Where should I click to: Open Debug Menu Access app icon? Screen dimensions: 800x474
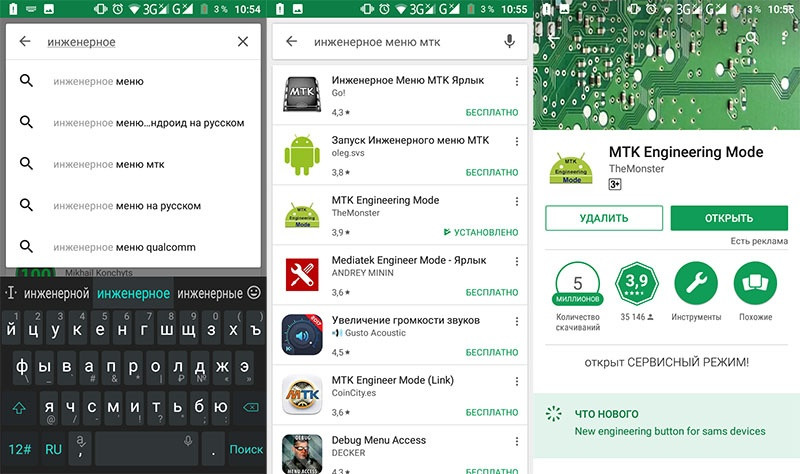(302, 454)
